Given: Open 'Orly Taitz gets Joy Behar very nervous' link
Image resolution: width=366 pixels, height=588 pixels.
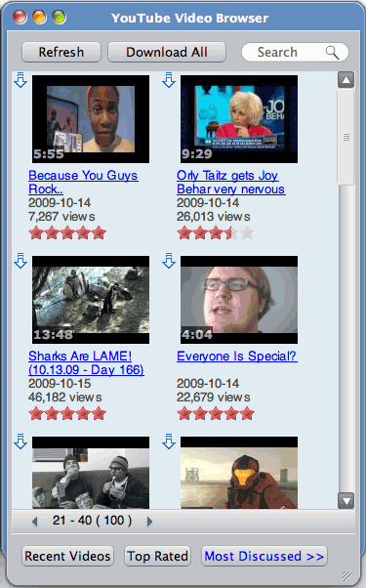Looking at the screenshot, I should point(230,183).
